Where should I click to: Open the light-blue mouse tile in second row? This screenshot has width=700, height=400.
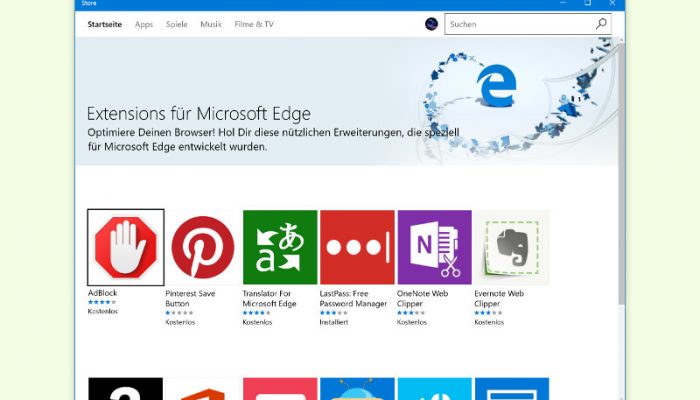click(x=434, y=388)
